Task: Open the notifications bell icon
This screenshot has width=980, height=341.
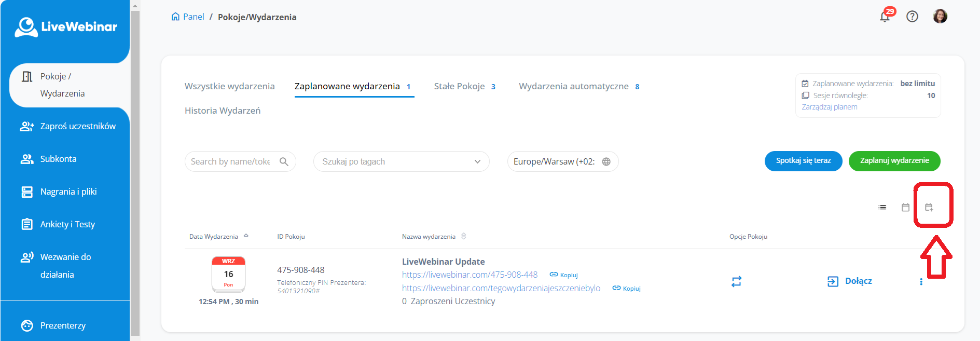Action: tap(885, 17)
